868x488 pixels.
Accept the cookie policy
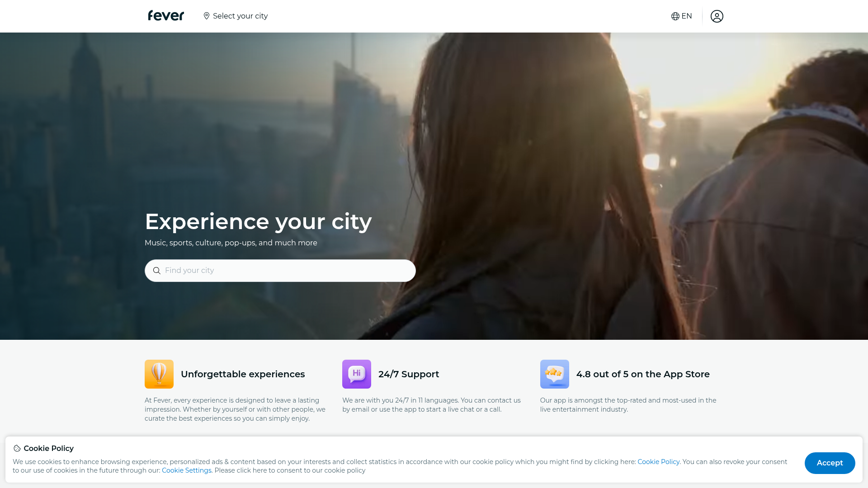[x=830, y=463]
